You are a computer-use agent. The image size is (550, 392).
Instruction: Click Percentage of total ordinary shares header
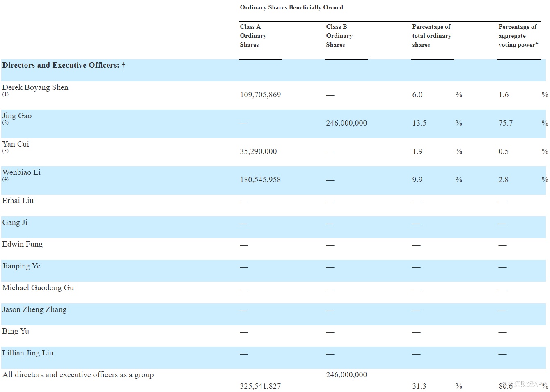[432, 36]
